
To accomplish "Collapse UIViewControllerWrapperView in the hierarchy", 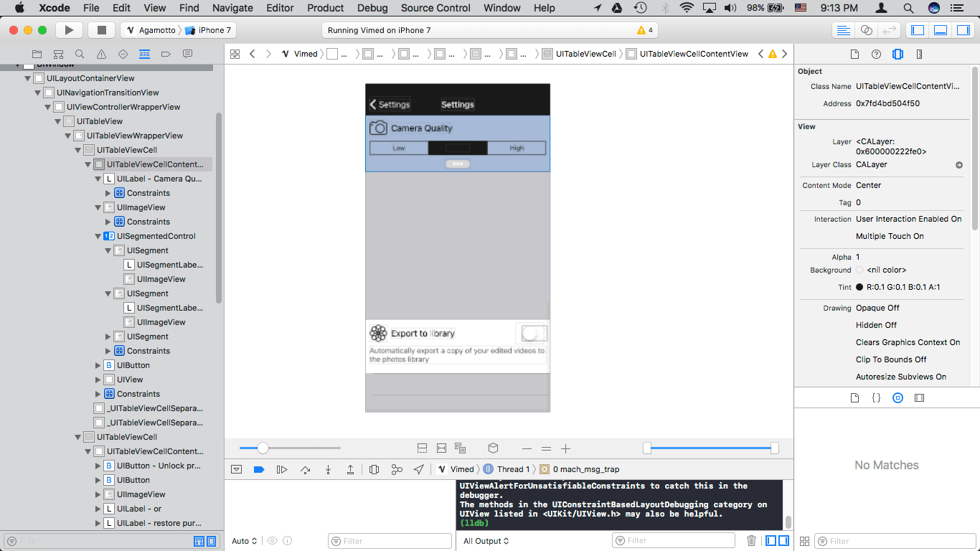I will 48,107.
